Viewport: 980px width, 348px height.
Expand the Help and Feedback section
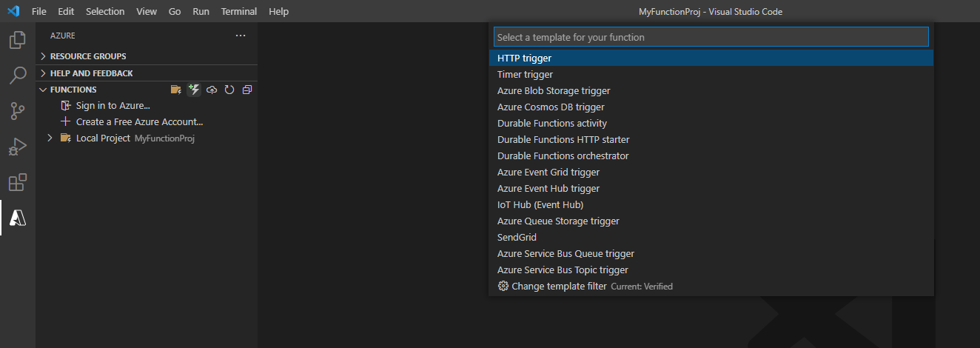[43, 73]
